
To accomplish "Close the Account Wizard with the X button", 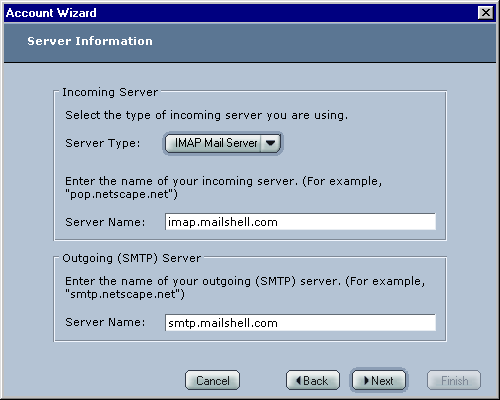I will click(486, 13).
